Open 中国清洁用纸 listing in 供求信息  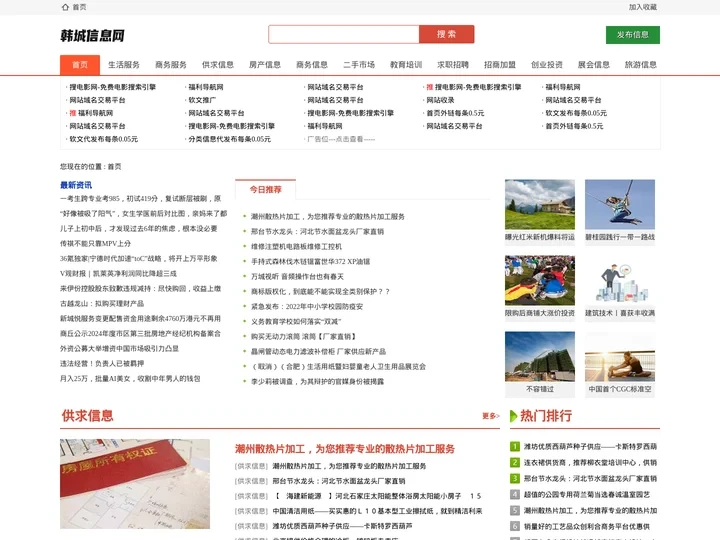pos(377,511)
